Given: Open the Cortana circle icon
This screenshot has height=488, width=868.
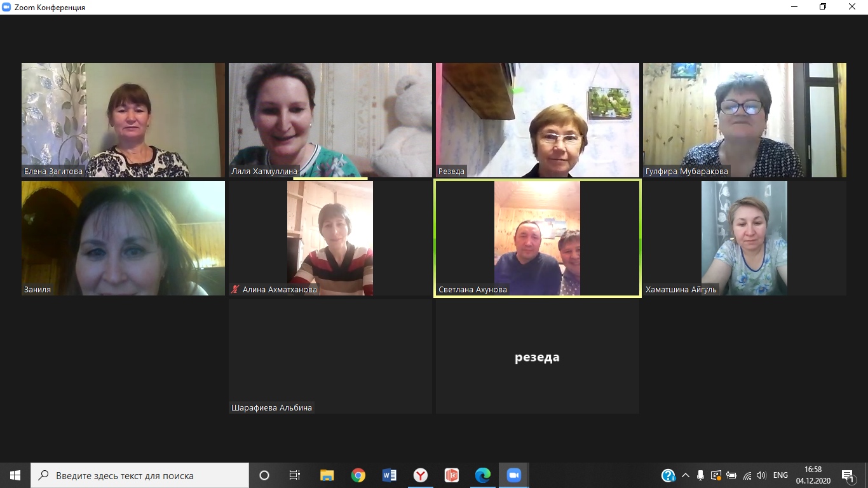Looking at the screenshot, I should click(x=264, y=475).
